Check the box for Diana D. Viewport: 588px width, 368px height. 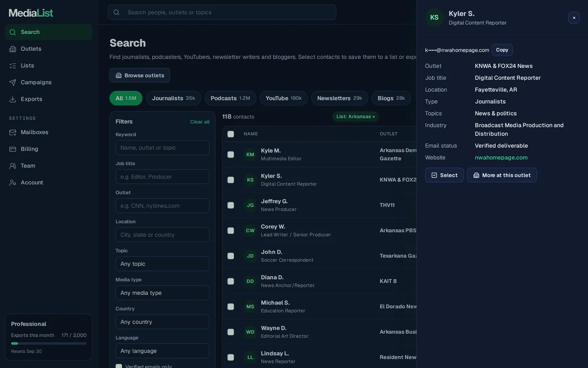click(231, 281)
